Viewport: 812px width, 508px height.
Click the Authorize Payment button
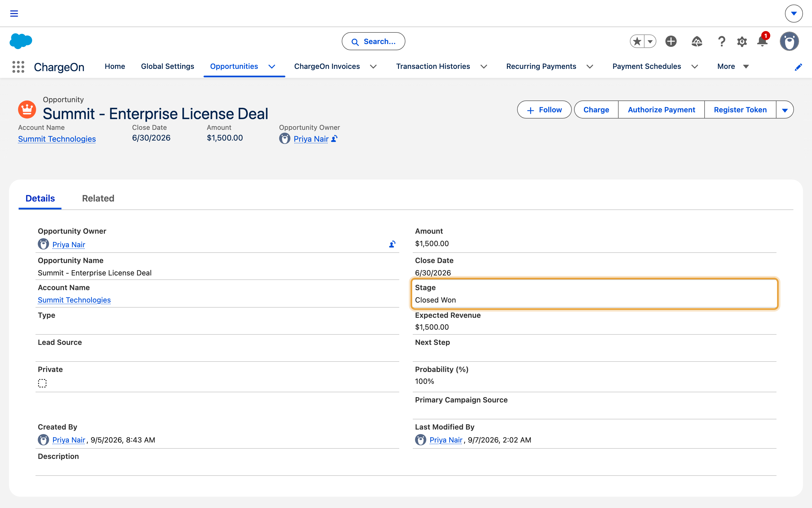coord(661,110)
